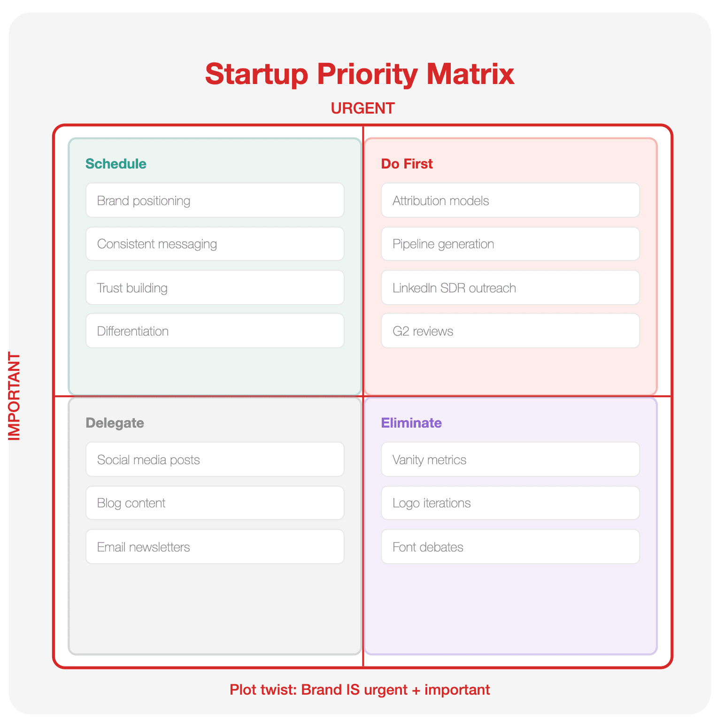The image size is (717, 728).
Task: Click the Eliminate quadrant heading
Action: point(411,423)
